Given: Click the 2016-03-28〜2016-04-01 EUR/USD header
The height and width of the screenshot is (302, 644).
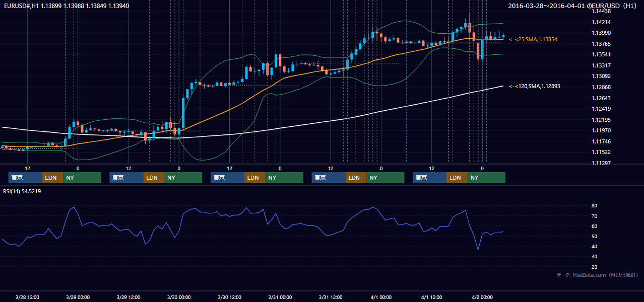Looking at the screenshot, I should (573, 6).
